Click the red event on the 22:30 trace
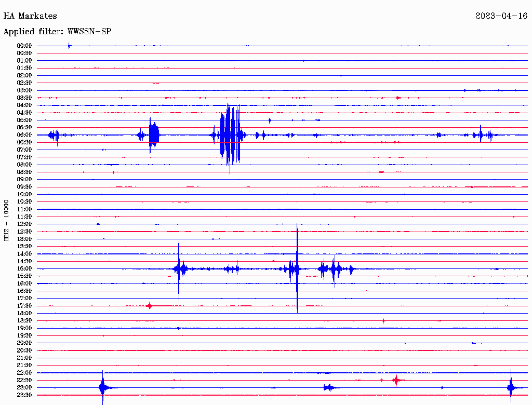 click(396, 380)
